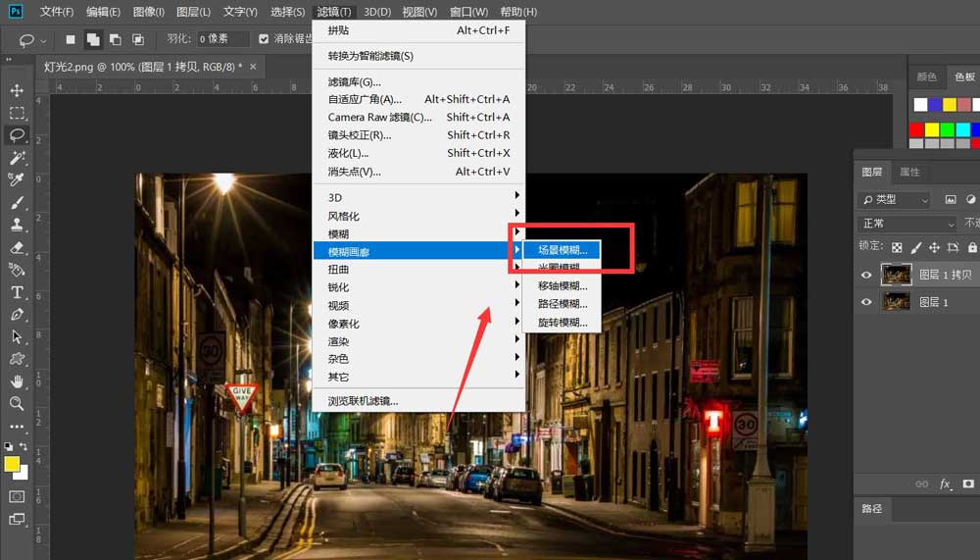The width and height of the screenshot is (980, 560).
Task: Select the Custom Shape tool
Action: [x=17, y=359]
